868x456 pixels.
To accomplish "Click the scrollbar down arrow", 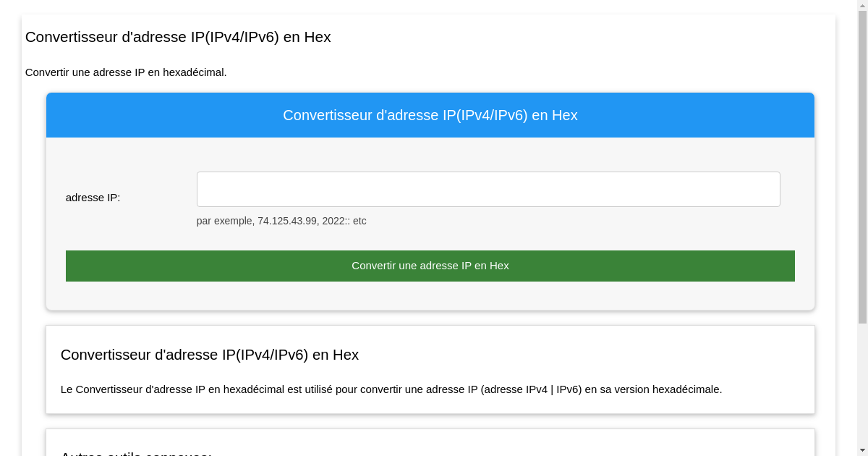I will (x=862, y=451).
